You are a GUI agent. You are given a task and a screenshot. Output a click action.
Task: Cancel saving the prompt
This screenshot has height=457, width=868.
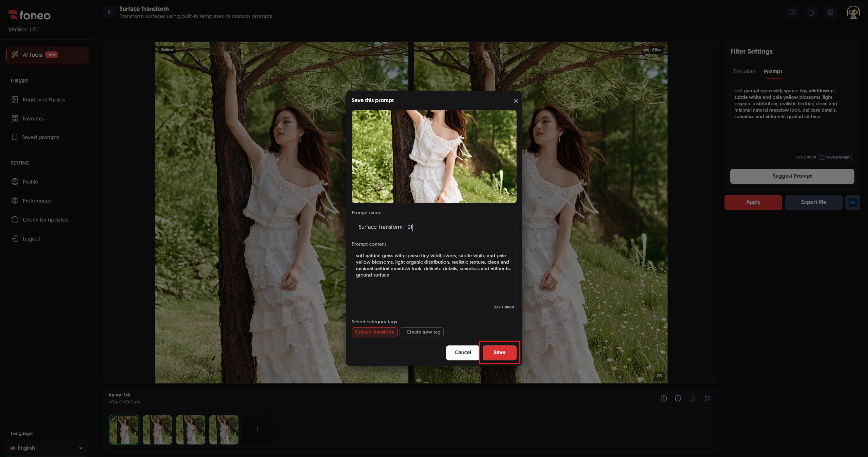point(463,353)
